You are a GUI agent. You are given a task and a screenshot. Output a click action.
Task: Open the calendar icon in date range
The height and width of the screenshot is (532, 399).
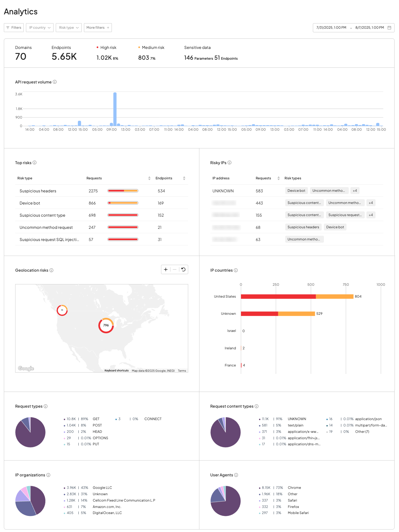click(389, 28)
